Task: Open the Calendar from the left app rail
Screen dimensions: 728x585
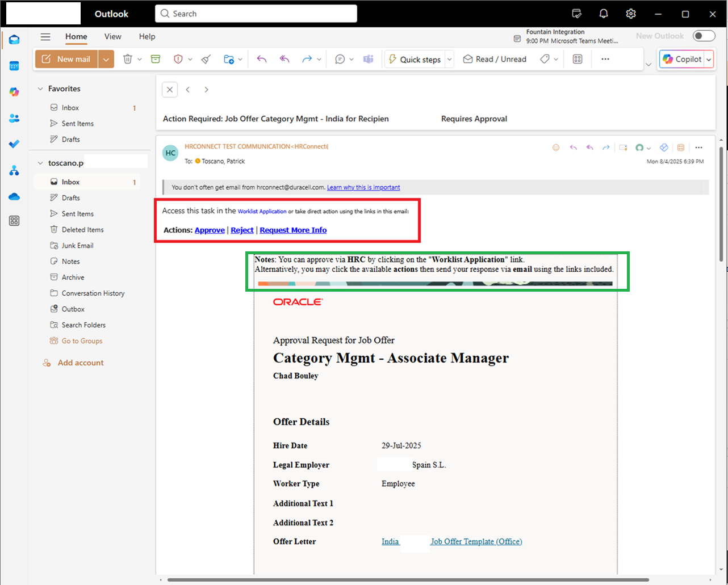Action: 14,65
